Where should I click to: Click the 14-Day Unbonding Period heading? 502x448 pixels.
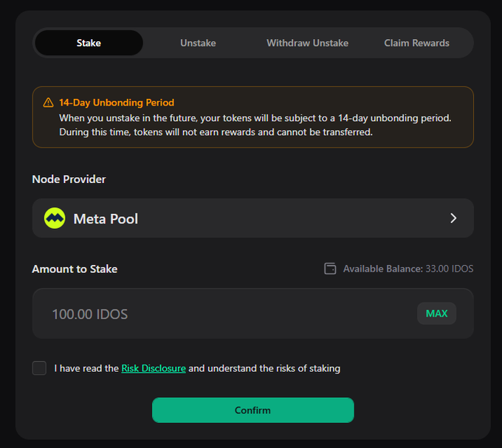(117, 103)
